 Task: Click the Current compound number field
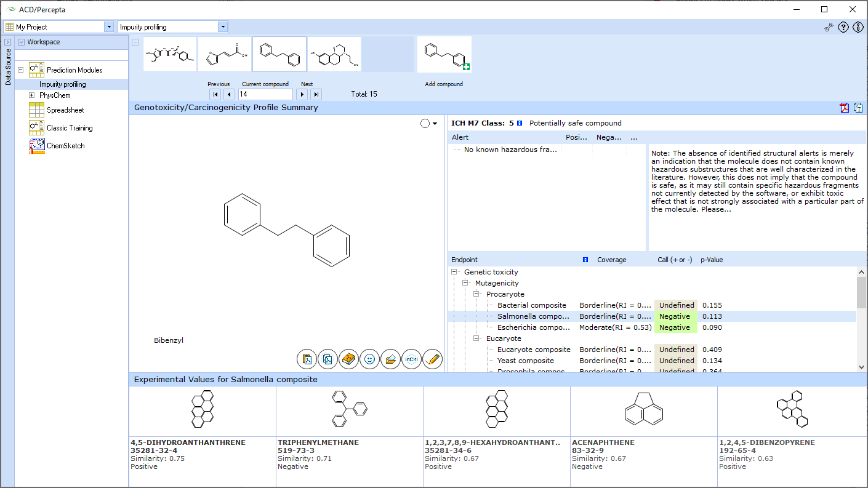pyautogui.click(x=265, y=94)
